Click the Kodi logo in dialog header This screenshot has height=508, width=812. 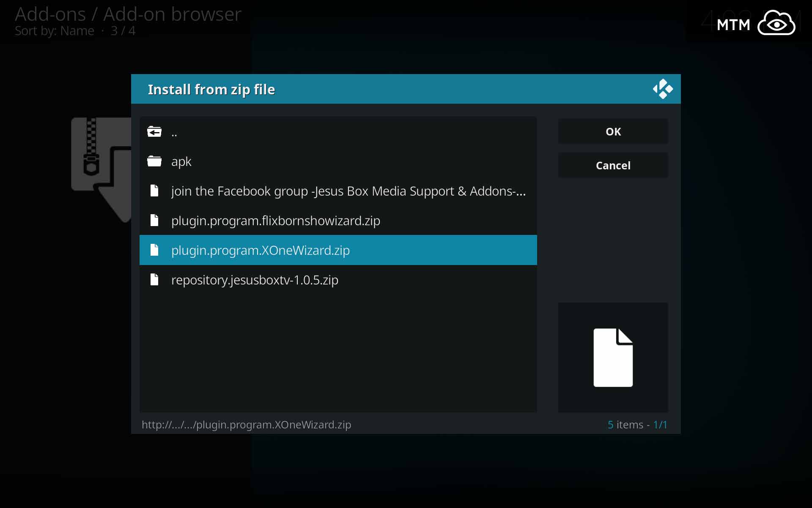(x=663, y=89)
